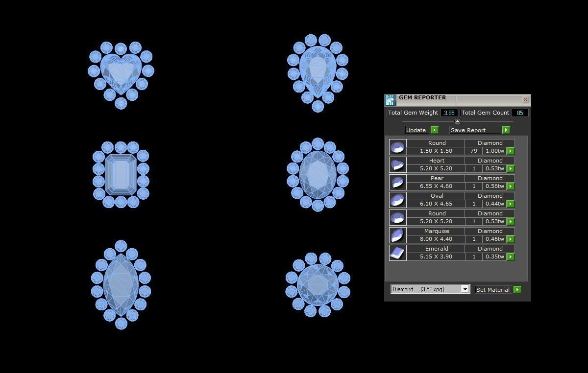Click the Save Report button
This screenshot has height=373, width=588.
click(x=475, y=130)
